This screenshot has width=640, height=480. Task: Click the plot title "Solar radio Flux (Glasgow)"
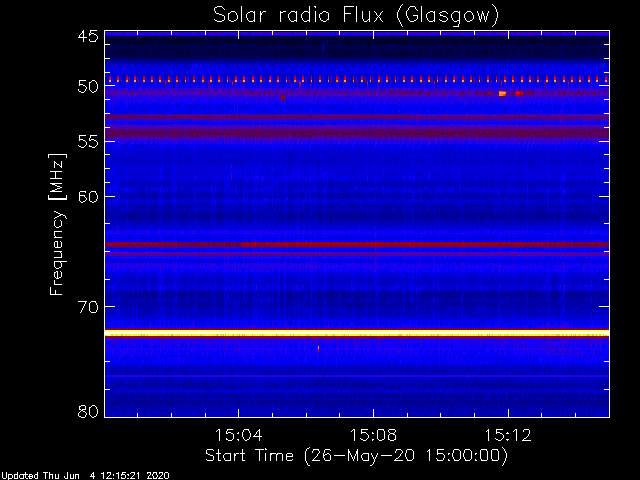pyautogui.click(x=356, y=16)
